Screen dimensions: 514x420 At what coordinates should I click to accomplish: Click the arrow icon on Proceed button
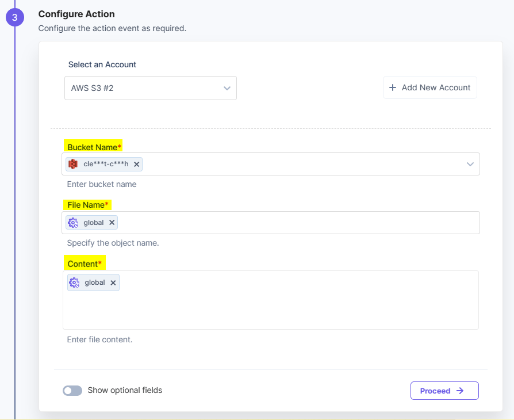pyautogui.click(x=460, y=391)
